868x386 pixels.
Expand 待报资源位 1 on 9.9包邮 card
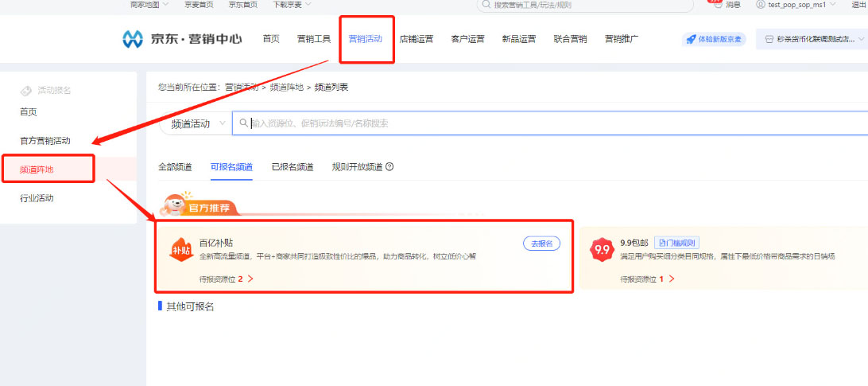[x=648, y=279]
